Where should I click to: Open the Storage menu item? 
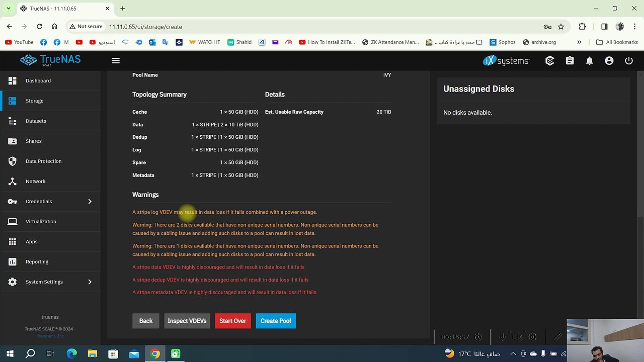point(50,101)
